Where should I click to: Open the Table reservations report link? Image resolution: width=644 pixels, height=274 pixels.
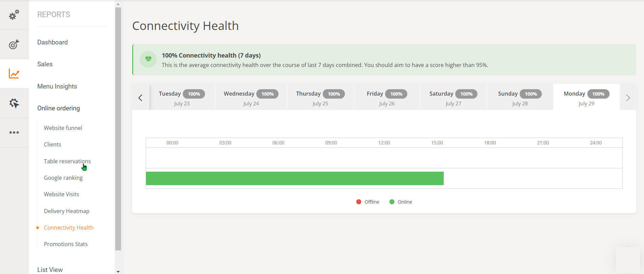(67, 161)
